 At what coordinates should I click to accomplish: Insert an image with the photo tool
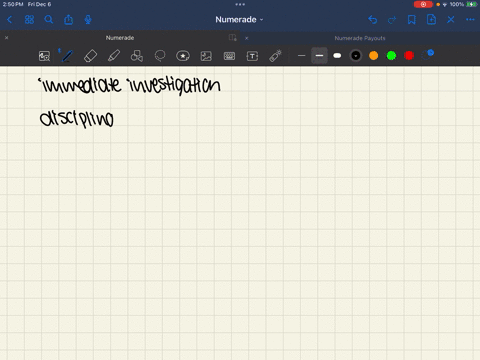coord(206,56)
